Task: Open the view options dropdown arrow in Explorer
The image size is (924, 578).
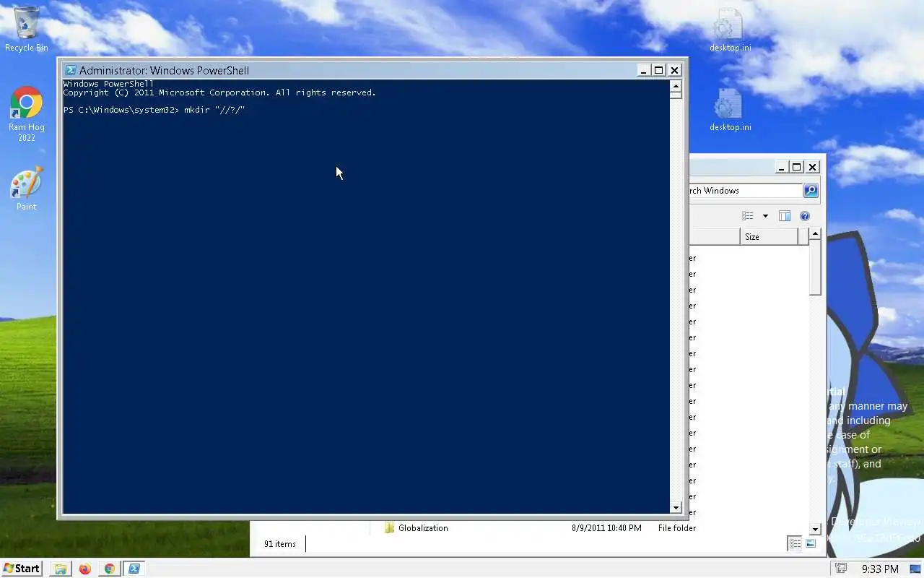Action: (x=765, y=216)
